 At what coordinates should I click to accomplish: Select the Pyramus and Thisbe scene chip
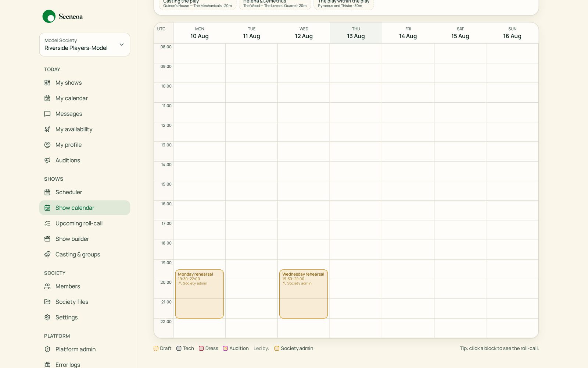coord(344,4)
